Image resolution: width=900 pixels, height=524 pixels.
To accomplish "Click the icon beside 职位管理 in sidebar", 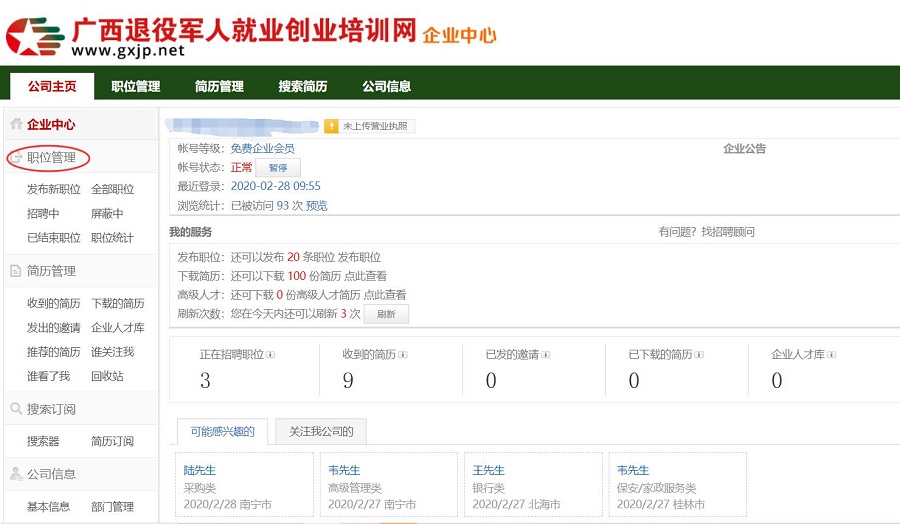I will pyautogui.click(x=17, y=157).
